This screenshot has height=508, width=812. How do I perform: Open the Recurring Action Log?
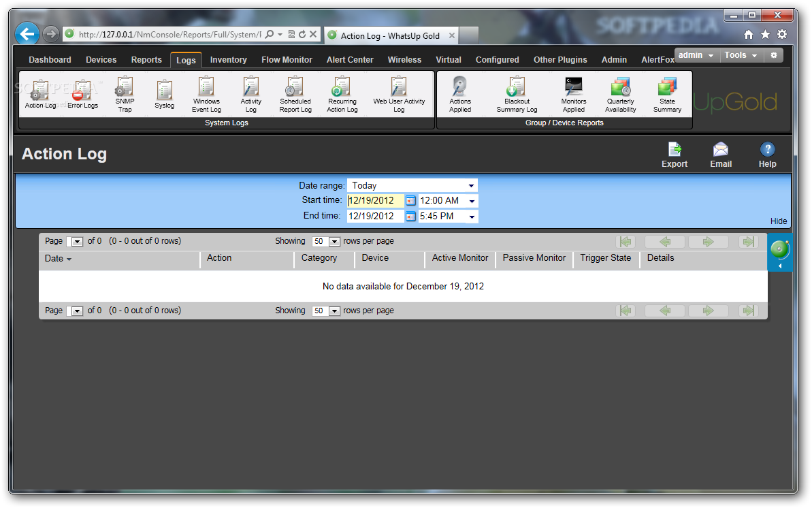[342, 94]
